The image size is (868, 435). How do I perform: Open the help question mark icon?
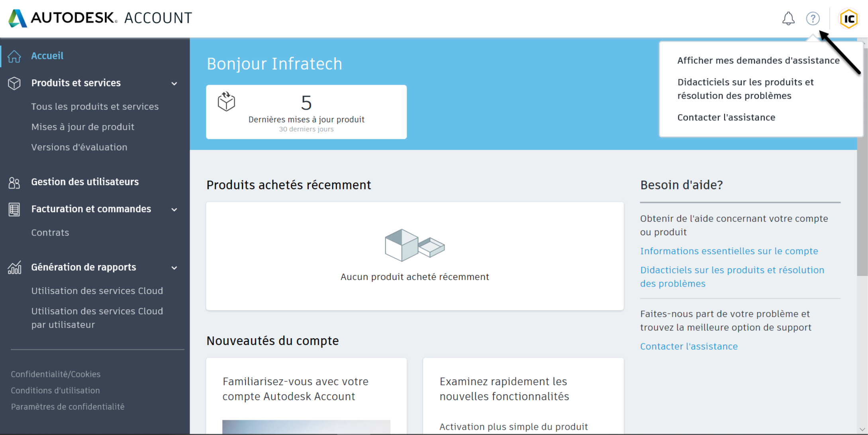[813, 18]
